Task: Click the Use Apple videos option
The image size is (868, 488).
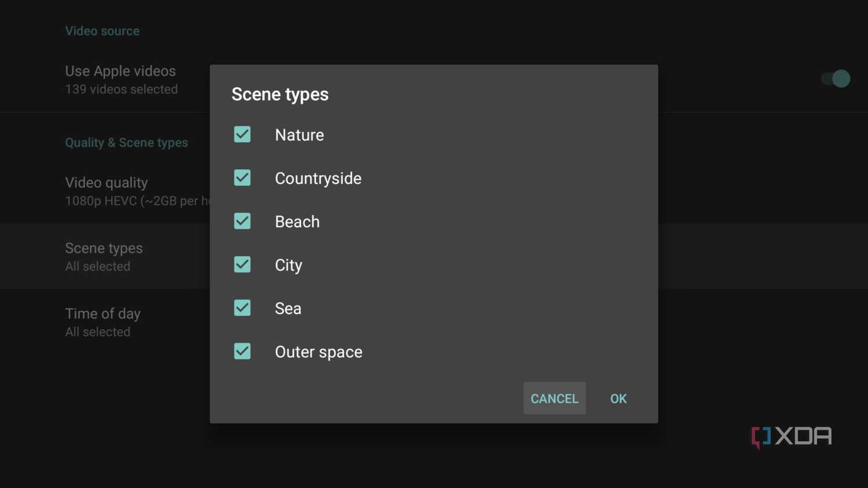Action: click(121, 80)
